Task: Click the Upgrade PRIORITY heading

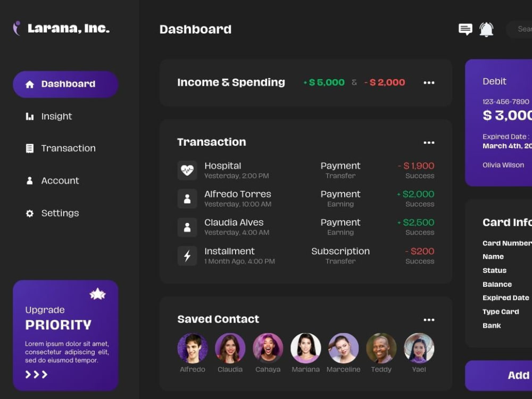Action: click(x=59, y=325)
